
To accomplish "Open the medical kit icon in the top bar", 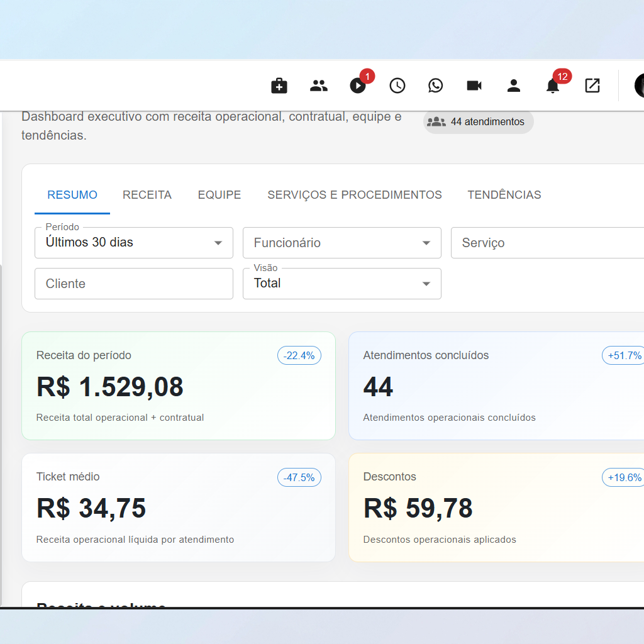I will click(x=279, y=86).
